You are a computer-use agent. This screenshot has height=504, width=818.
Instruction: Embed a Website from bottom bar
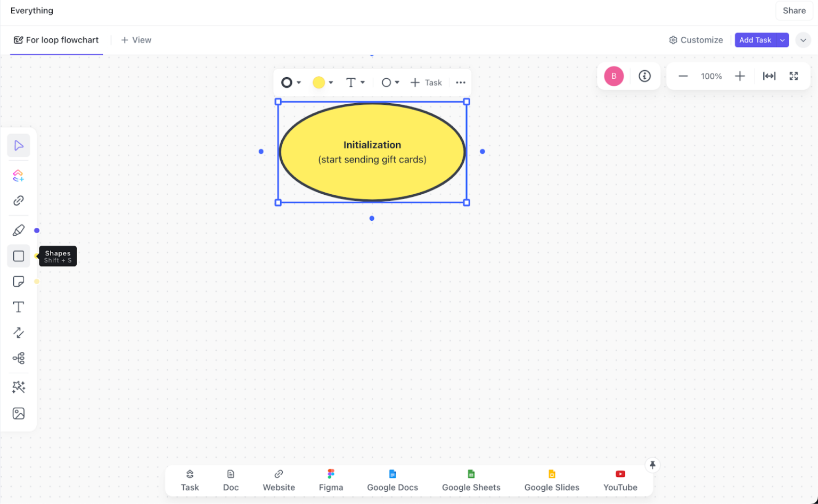click(x=279, y=481)
